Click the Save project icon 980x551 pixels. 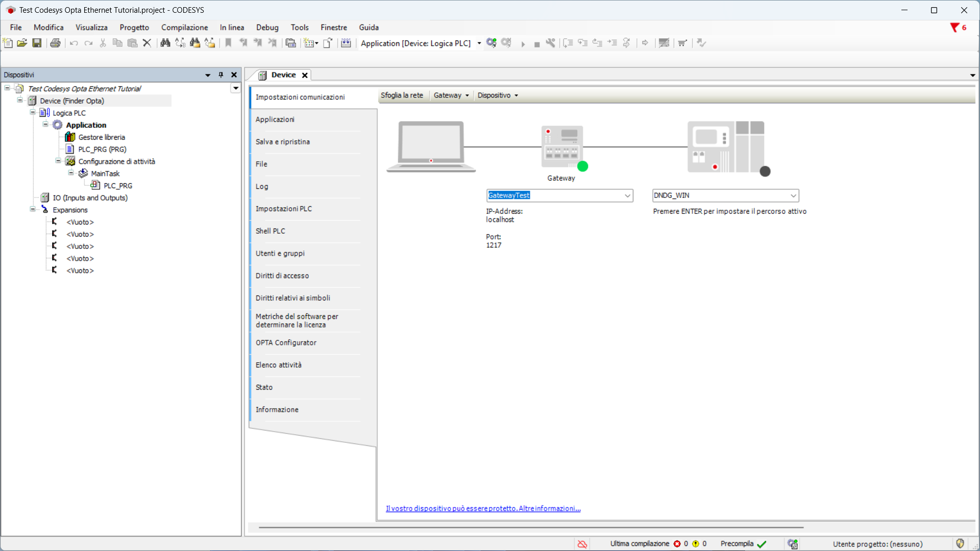(x=37, y=43)
